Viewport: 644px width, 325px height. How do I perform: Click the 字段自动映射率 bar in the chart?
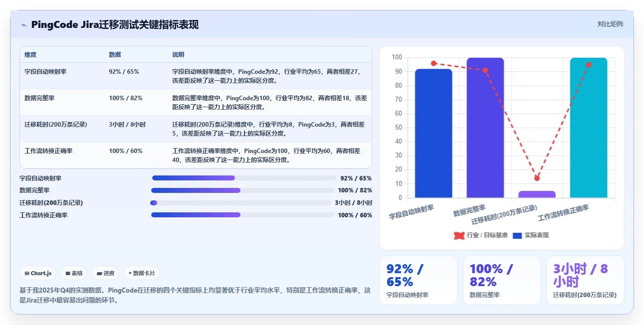[x=433, y=134]
